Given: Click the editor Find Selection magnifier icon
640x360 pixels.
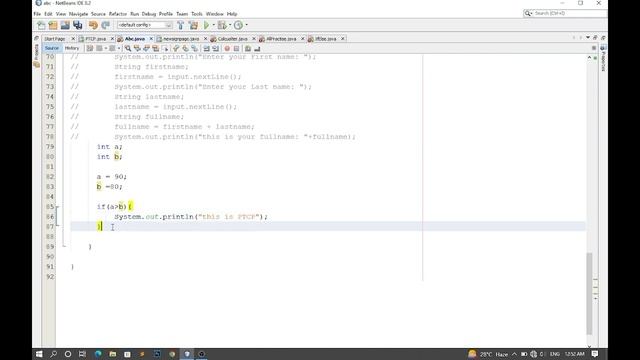Looking at the screenshot, I should (128, 49).
